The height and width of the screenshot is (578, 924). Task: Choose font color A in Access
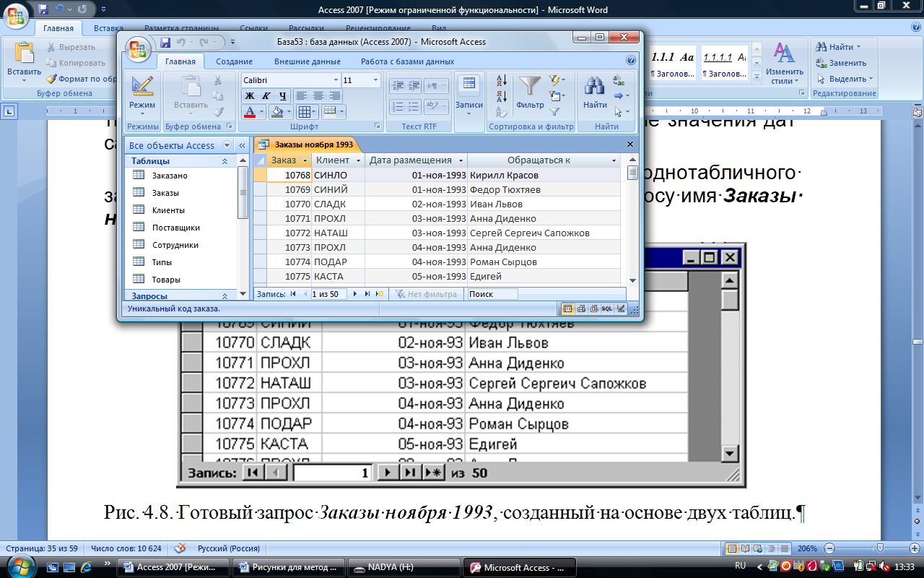pos(250,112)
